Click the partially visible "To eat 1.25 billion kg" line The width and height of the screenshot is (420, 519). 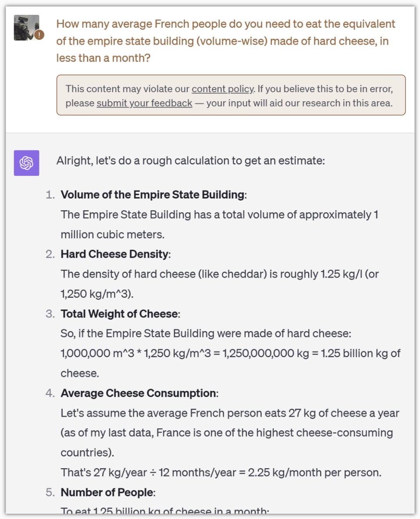(164, 510)
